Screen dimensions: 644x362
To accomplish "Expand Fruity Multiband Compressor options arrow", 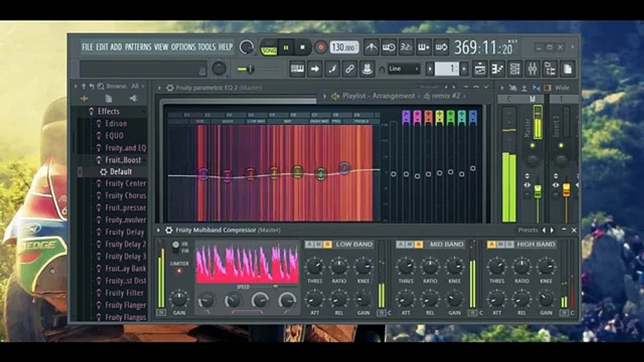I will (x=159, y=230).
